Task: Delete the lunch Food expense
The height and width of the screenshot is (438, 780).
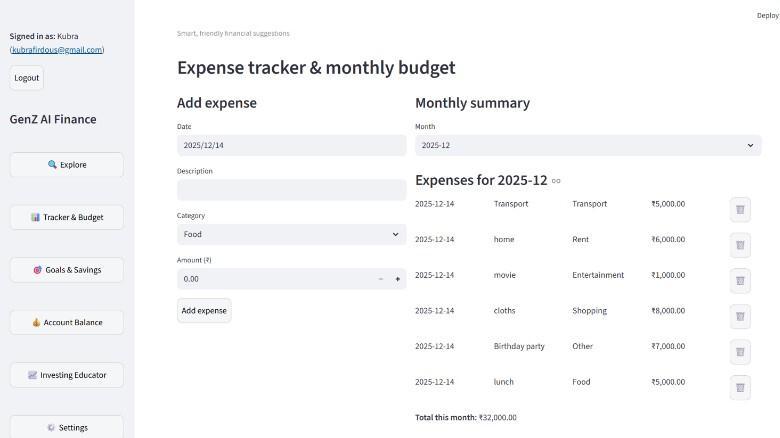Action: point(740,387)
